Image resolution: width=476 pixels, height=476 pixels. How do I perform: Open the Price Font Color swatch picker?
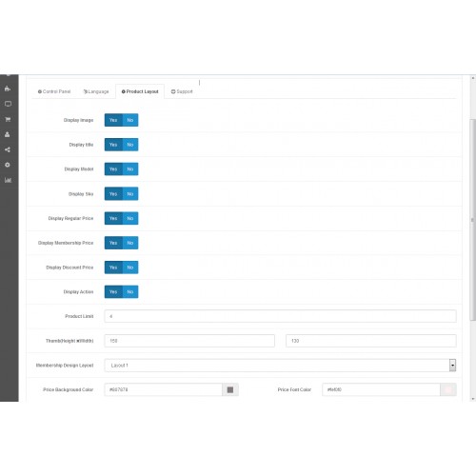tap(448, 389)
